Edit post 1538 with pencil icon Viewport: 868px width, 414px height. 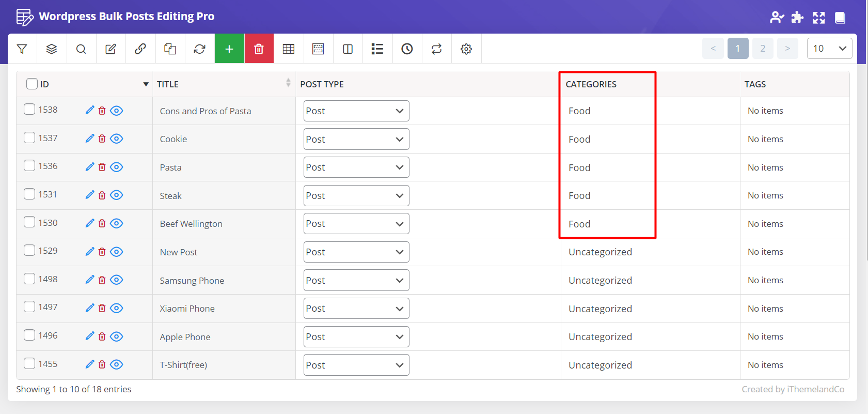pyautogui.click(x=90, y=110)
